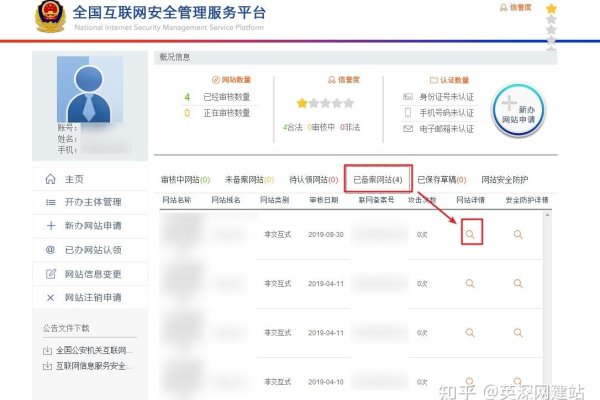Open 新办网站申请 in the sidebar

click(x=90, y=226)
